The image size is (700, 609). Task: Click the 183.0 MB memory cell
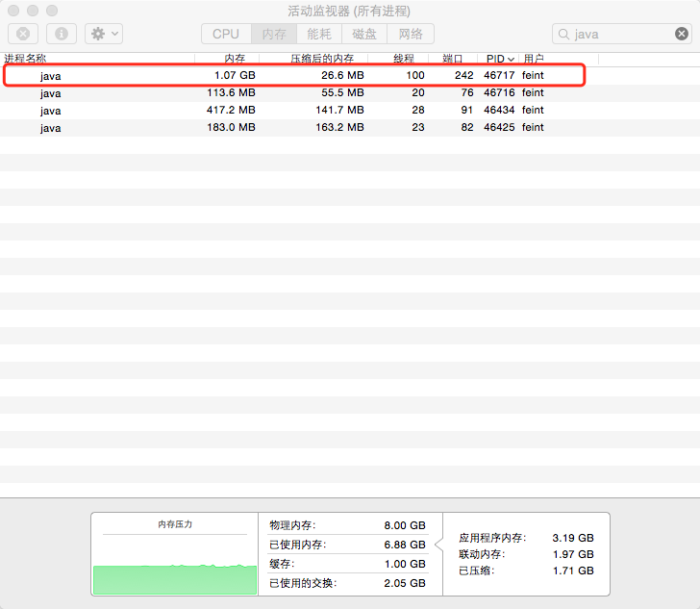coord(231,127)
